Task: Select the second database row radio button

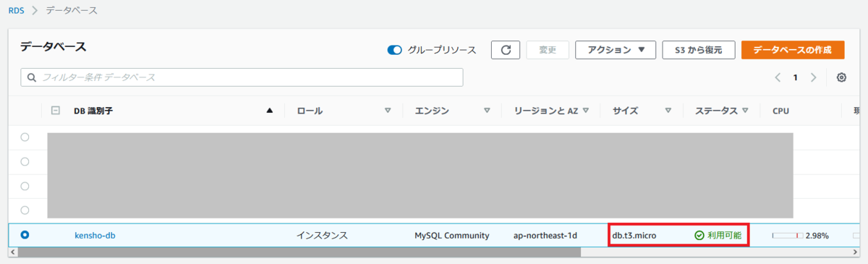Action: tap(25, 161)
